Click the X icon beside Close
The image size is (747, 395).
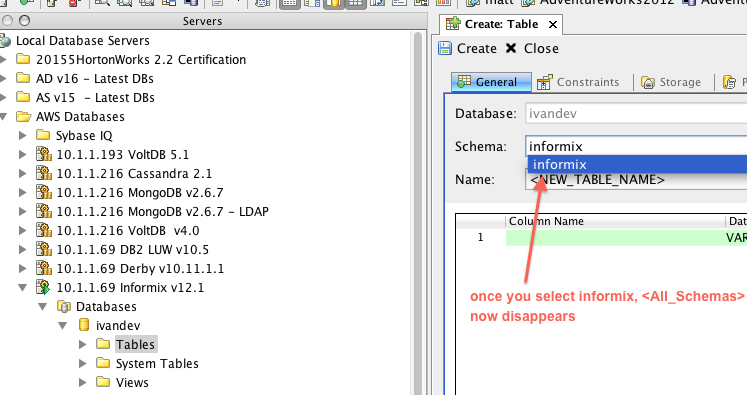pyautogui.click(x=511, y=48)
